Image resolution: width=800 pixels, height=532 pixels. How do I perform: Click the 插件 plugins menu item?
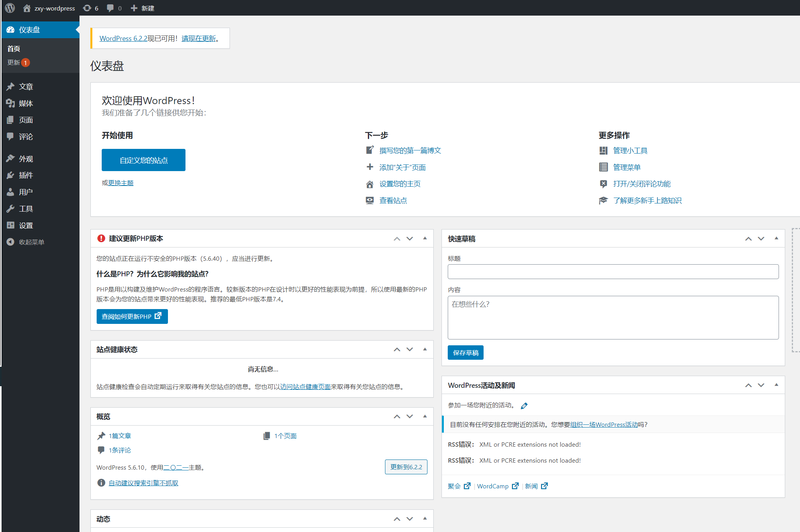(26, 175)
